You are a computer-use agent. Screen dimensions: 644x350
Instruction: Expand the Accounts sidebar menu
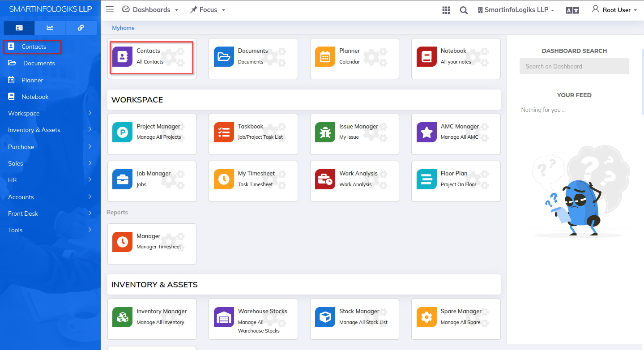(50, 197)
